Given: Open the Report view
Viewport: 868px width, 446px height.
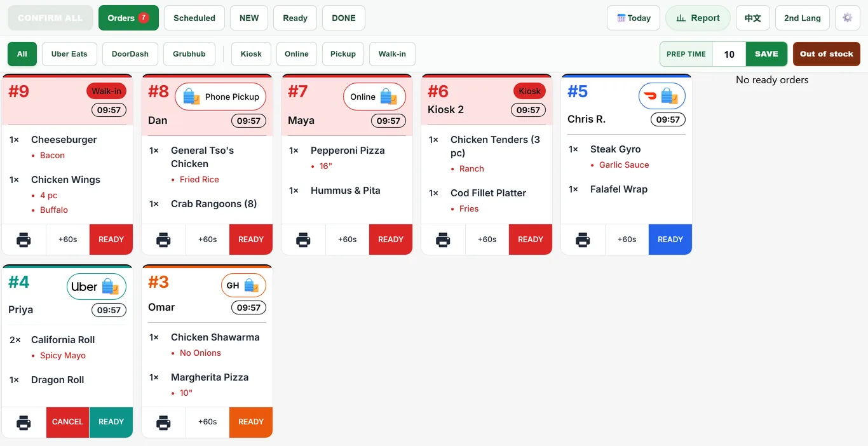Looking at the screenshot, I should click(x=698, y=18).
